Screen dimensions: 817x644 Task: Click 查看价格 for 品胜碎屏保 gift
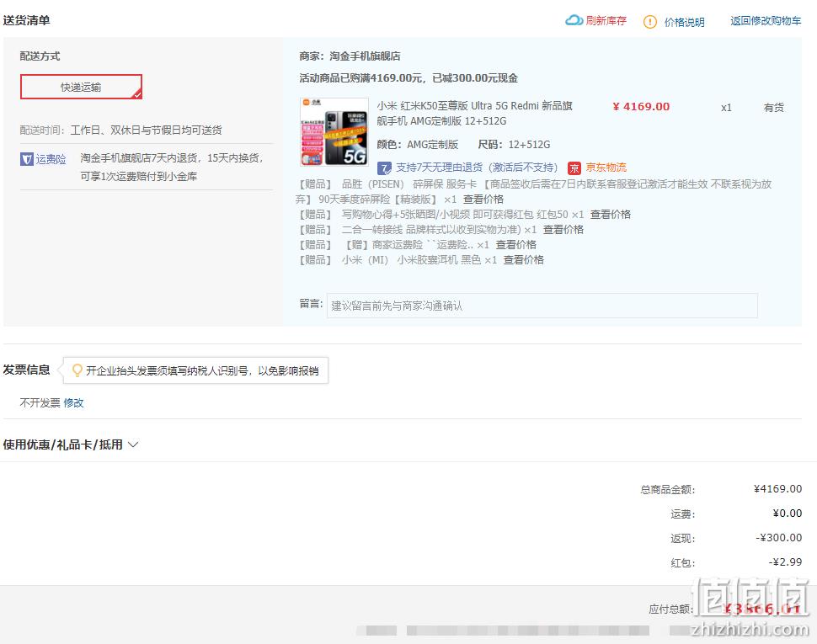pyautogui.click(x=483, y=200)
